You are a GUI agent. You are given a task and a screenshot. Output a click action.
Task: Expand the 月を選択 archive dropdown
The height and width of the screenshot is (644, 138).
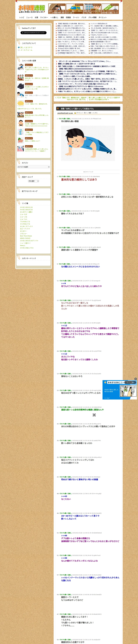coord(34,181)
